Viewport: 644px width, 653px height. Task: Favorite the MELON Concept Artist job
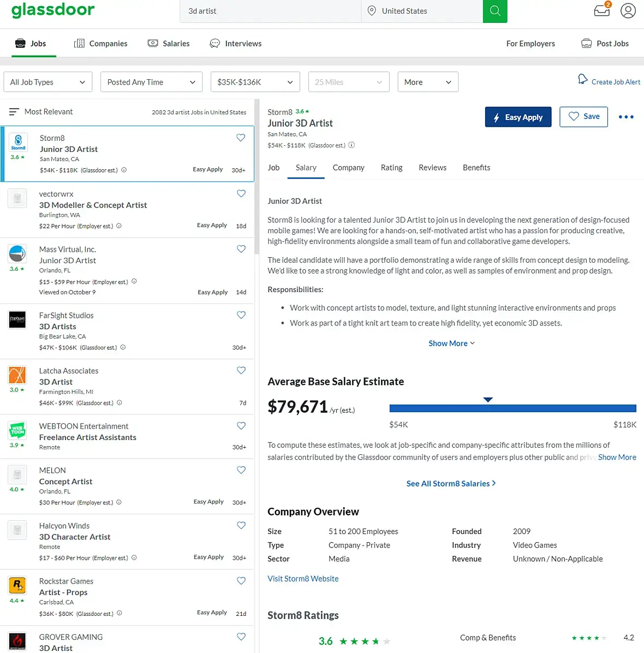(241, 470)
